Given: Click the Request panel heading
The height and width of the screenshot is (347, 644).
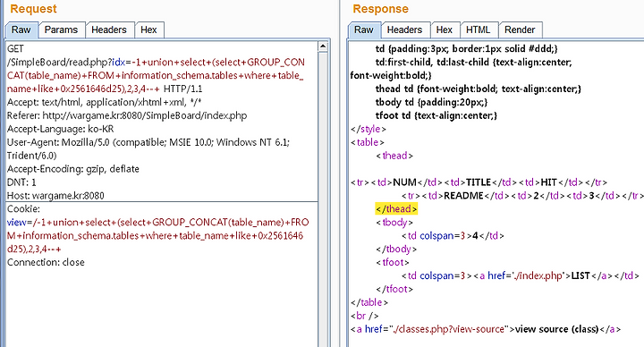Looking at the screenshot, I should point(33,9).
